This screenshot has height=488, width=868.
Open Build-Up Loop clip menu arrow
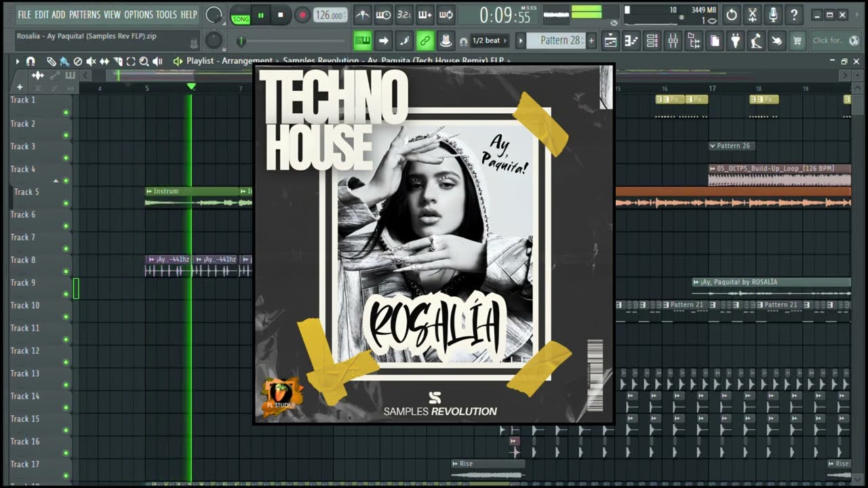pos(713,169)
